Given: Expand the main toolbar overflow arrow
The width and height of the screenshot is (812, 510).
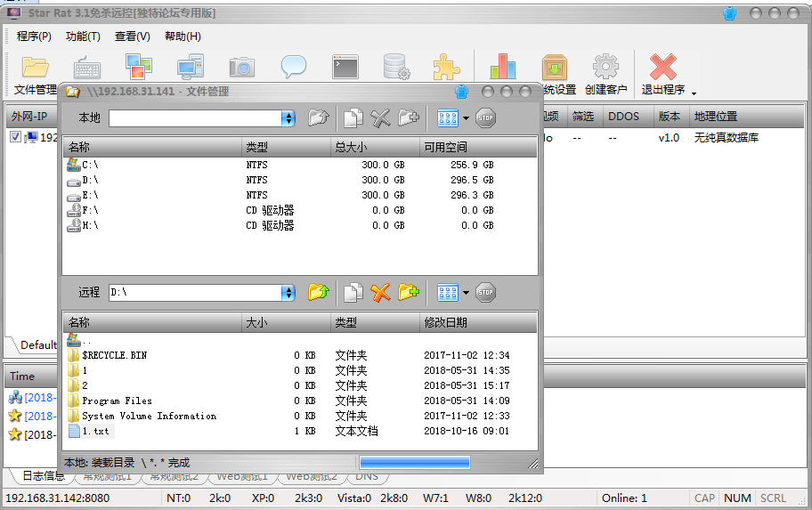Looking at the screenshot, I should click(x=694, y=93).
